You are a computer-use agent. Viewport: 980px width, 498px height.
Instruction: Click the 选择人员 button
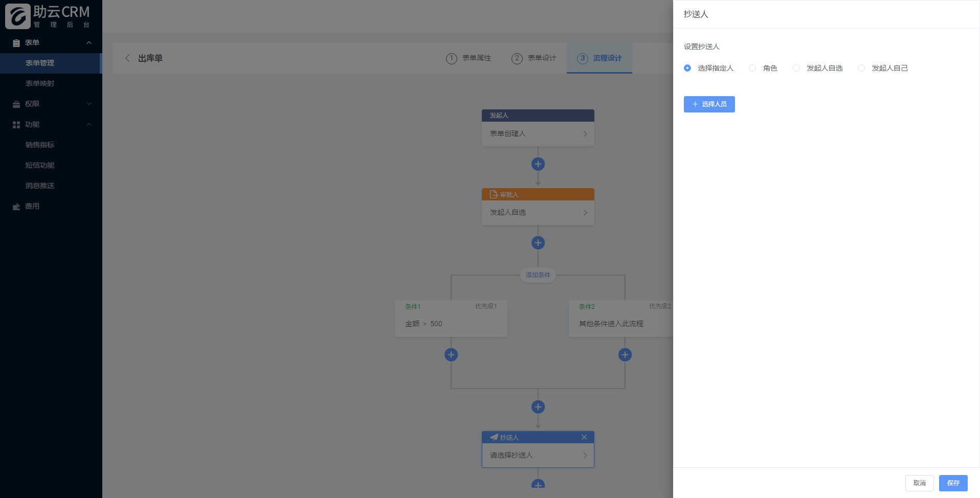click(x=709, y=104)
